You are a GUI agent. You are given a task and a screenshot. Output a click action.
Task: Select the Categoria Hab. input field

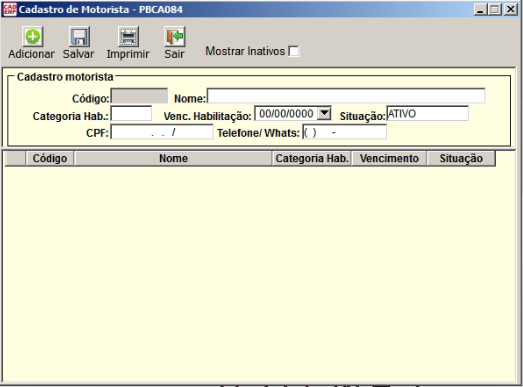pyautogui.click(x=131, y=113)
